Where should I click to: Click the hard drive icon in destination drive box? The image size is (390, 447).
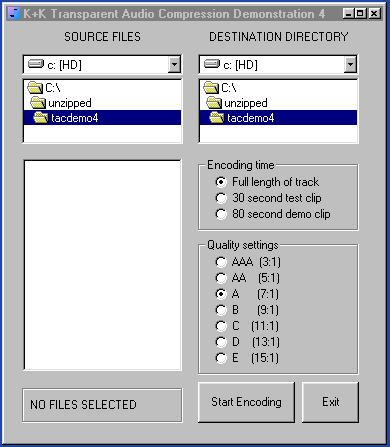pos(212,64)
